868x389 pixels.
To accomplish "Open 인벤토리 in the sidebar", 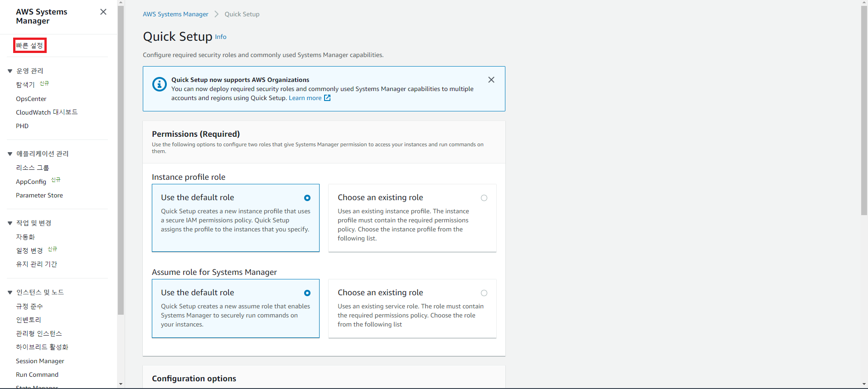I will click(29, 320).
